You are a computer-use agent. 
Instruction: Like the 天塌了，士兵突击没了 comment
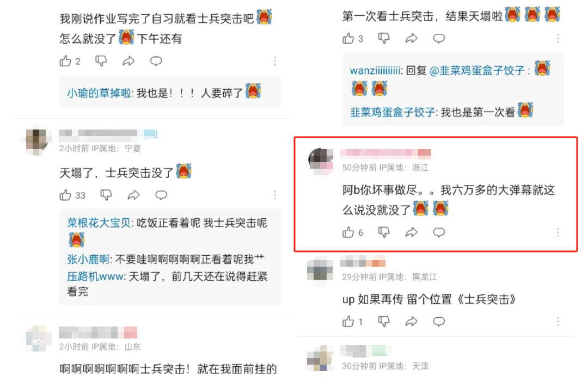click(65, 195)
